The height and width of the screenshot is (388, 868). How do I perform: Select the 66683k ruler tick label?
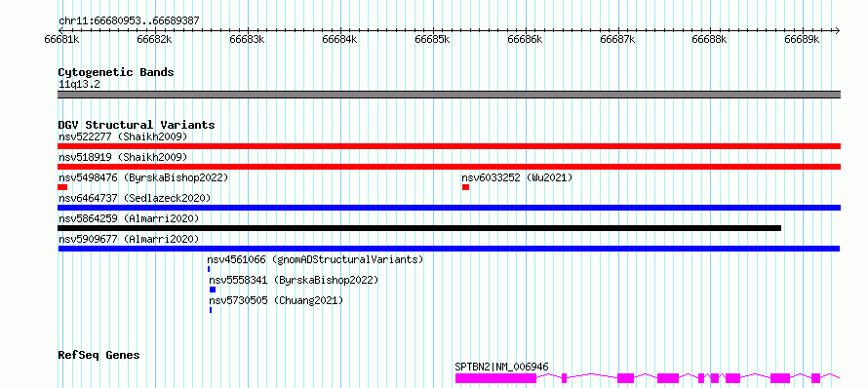coord(247,40)
